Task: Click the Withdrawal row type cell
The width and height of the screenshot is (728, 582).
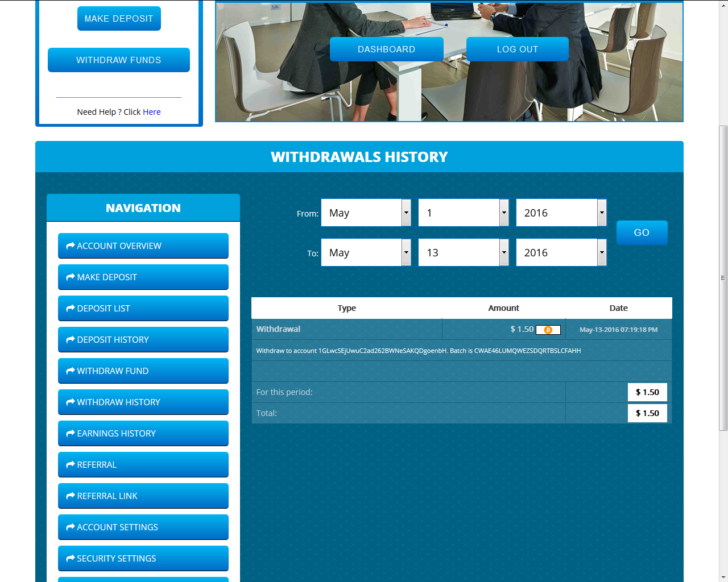Action: pos(347,329)
